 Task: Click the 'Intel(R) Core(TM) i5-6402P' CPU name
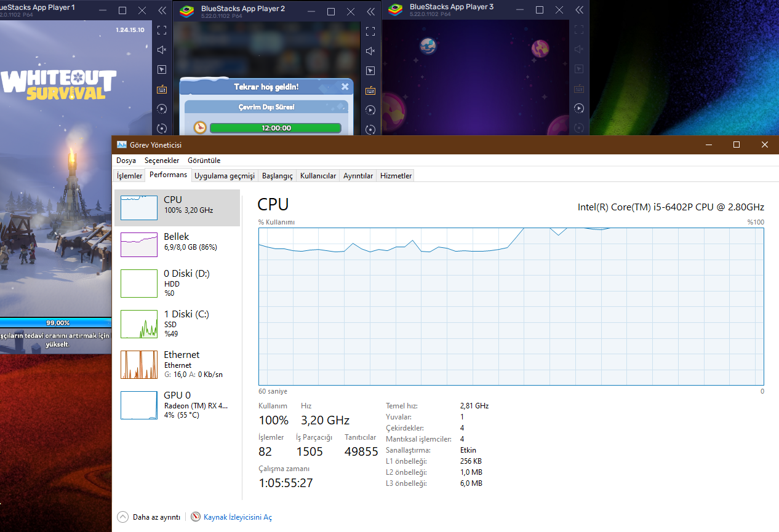point(671,207)
